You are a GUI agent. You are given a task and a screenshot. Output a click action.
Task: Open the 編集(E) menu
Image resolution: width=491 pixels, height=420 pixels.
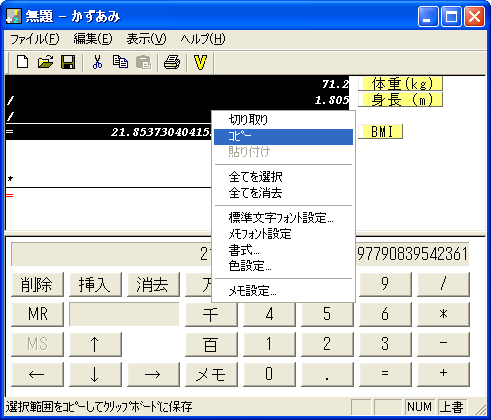click(x=93, y=39)
